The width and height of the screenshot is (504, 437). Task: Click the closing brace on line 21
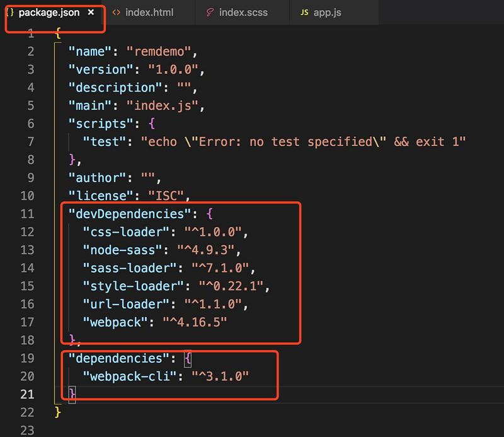coord(72,394)
